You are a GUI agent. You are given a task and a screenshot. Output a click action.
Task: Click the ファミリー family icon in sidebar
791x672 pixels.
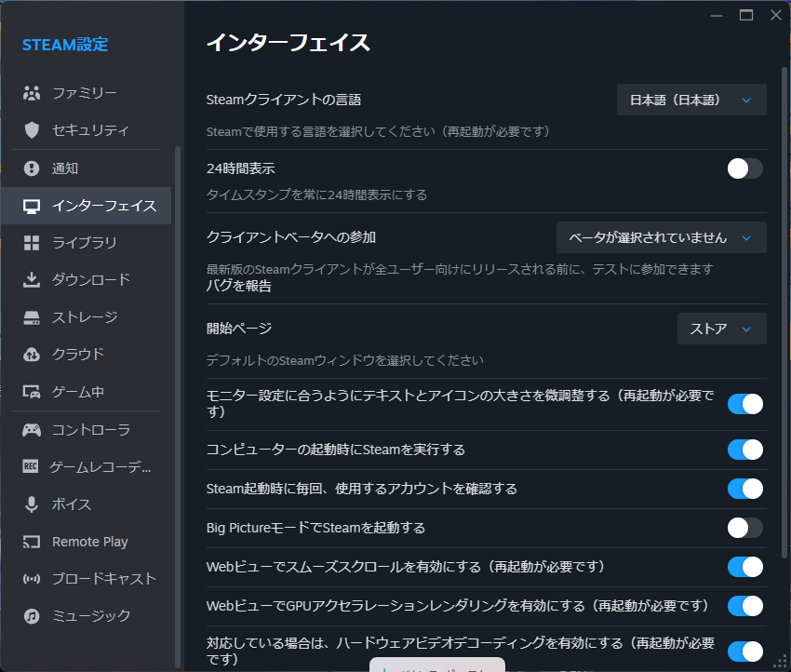tap(32, 93)
